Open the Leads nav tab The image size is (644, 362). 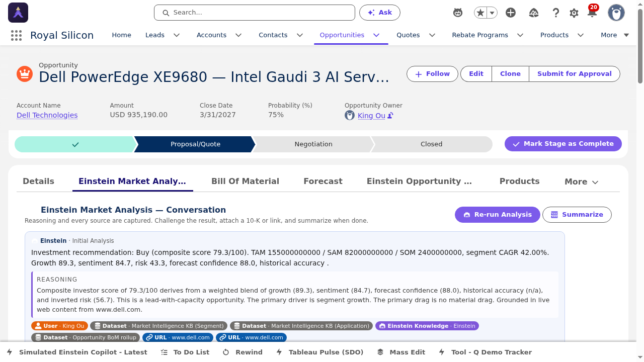point(155,35)
